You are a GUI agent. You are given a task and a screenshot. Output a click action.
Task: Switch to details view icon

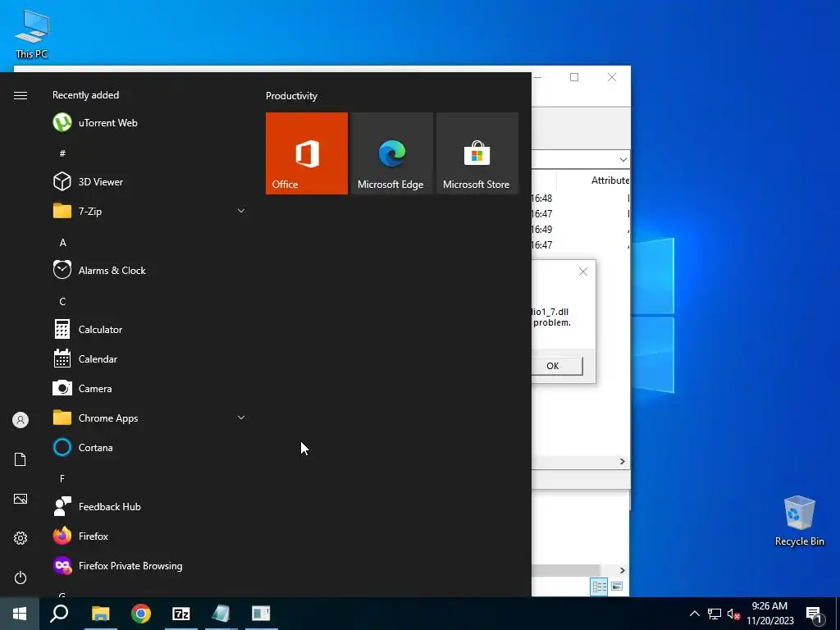(x=599, y=586)
